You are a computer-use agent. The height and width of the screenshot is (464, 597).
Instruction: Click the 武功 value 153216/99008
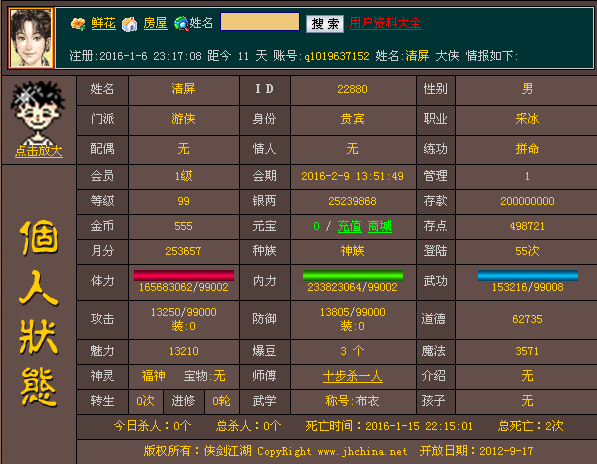527,287
